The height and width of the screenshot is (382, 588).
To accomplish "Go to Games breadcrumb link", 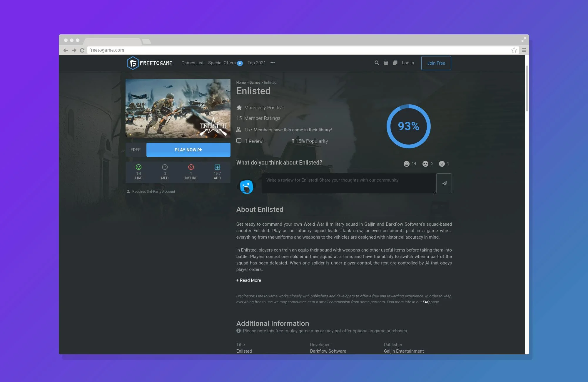I will pos(255,83).
